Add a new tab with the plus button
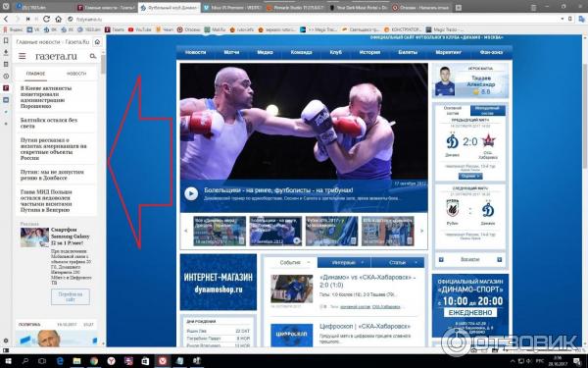588x368 pixels. (x=459, y=8)
